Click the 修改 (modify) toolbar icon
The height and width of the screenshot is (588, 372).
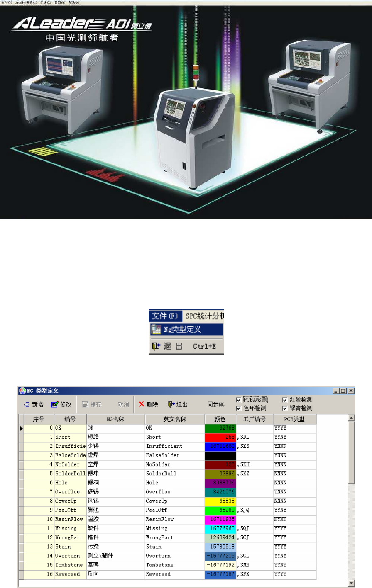click(x=55, y=404)
